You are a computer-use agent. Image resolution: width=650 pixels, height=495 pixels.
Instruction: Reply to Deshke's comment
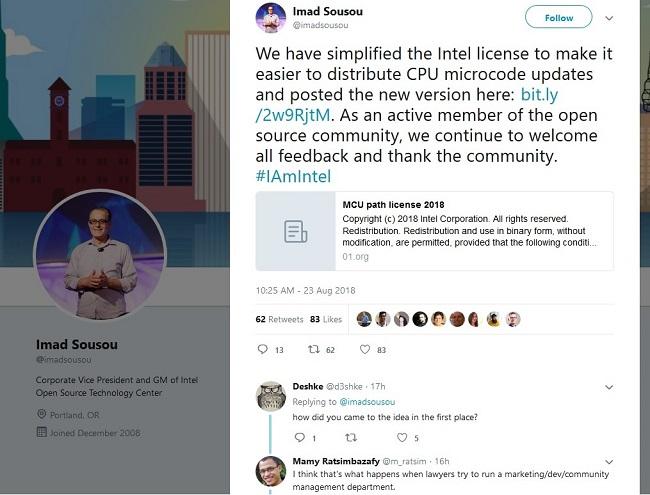pos(299,437)
